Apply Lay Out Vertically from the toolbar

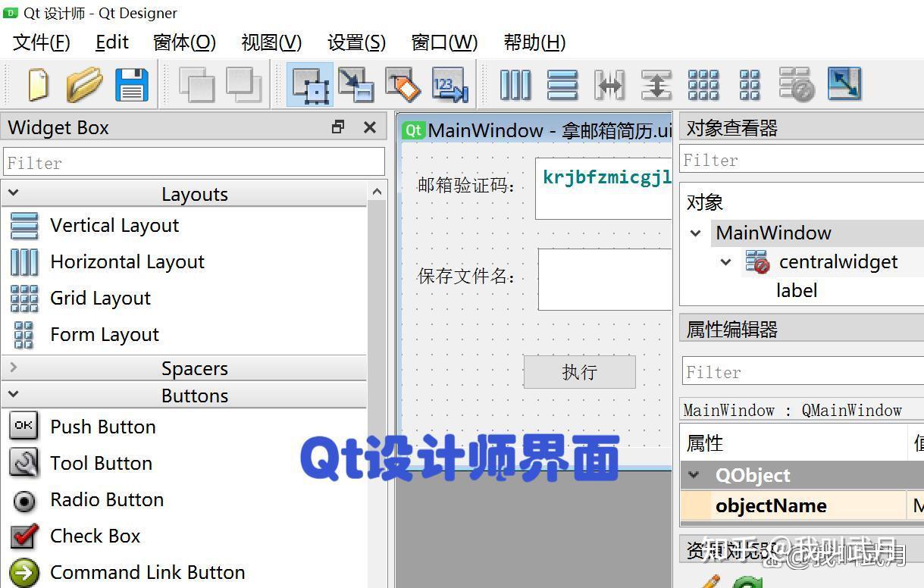coord(562,85)
